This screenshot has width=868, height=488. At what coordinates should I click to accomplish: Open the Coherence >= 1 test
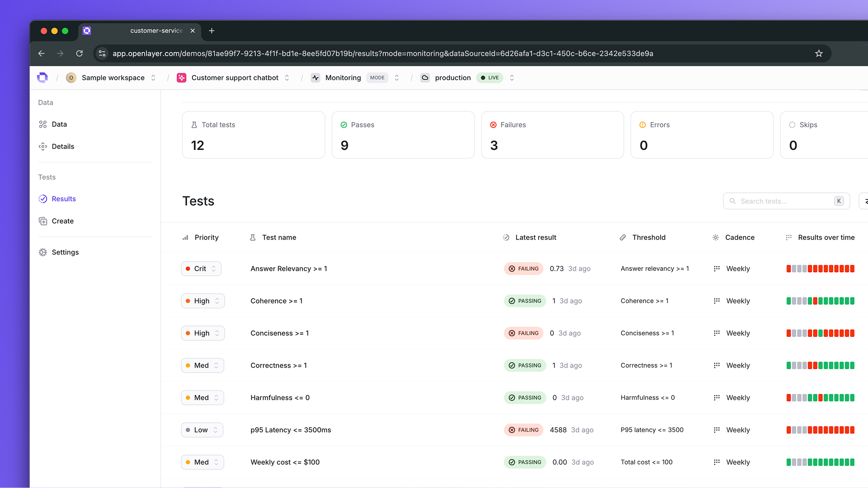click(277, 301)
